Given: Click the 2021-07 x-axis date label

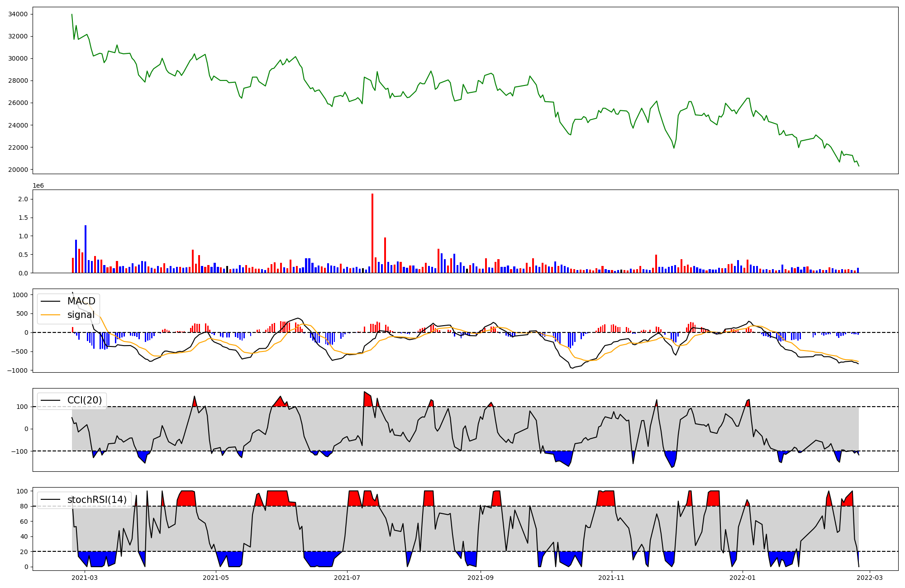Looking at the screenshot, I should coord(347,578).
